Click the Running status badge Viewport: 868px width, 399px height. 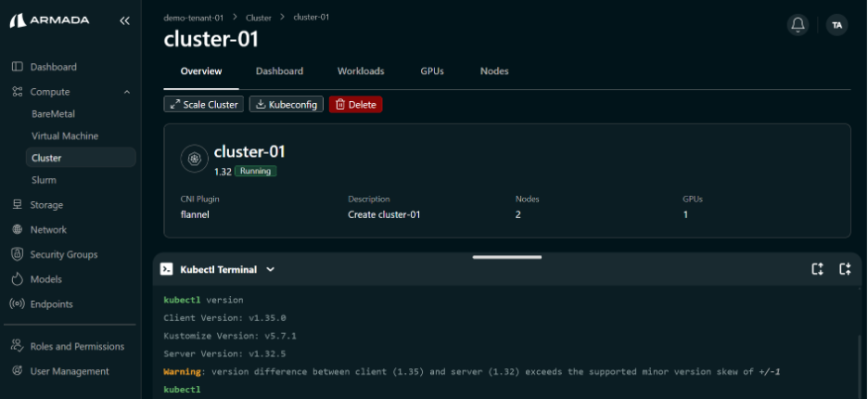point(255,172)
